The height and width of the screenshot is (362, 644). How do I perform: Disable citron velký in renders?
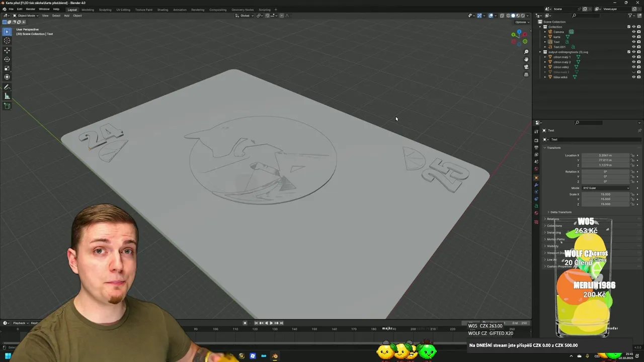coord(639,67)
